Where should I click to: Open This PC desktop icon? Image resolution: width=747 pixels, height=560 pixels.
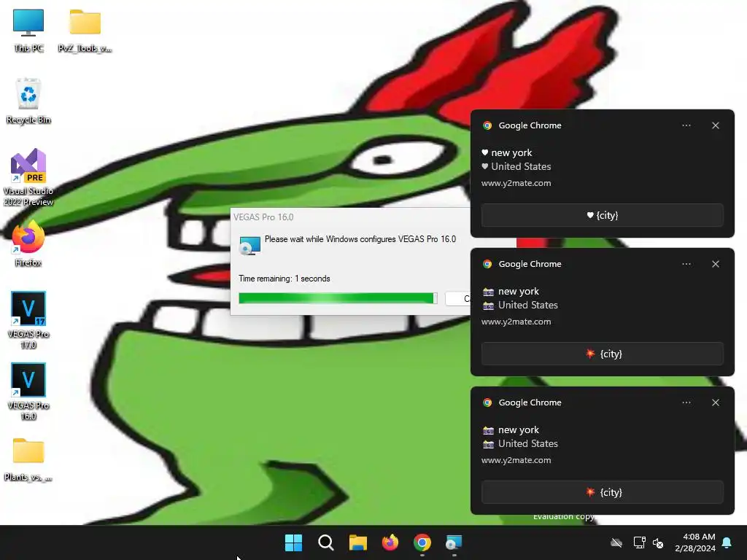[x=28, y=30]
